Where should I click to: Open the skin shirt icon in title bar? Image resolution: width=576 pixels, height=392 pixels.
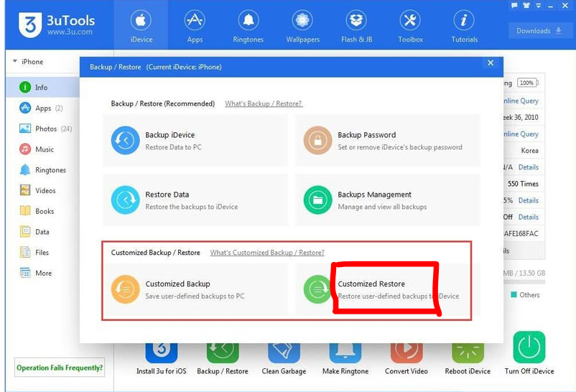(526, 6)
